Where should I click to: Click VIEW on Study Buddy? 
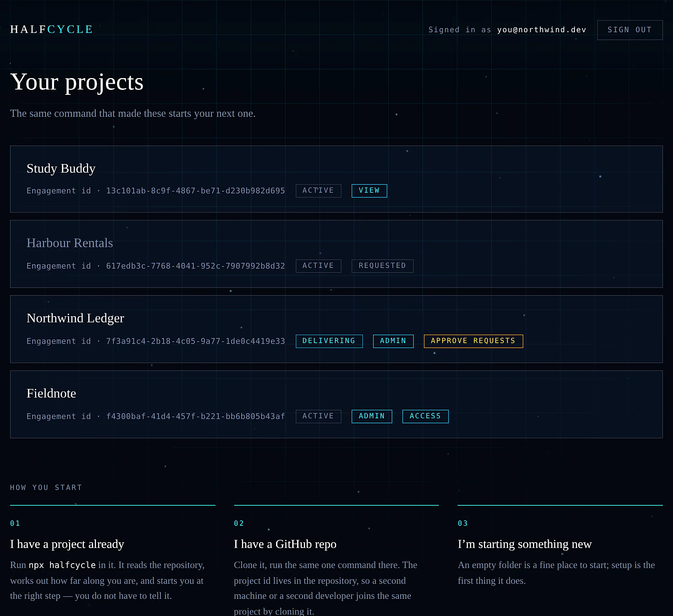pos(369,191)
